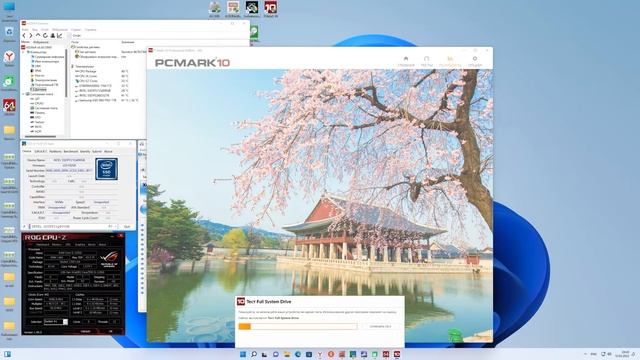Select the Samsung SSD 980 PRO temperature row
The image size is (640, 360).
click(x=107, y=100)
